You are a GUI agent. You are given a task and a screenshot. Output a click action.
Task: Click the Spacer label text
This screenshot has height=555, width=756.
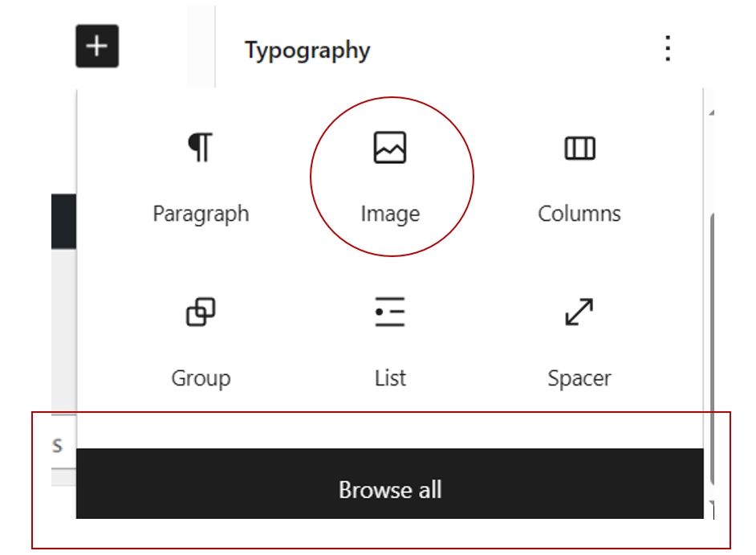pos(579,378)
